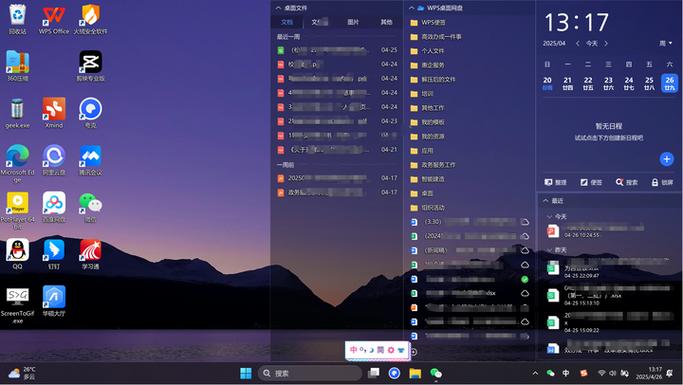This screenshot has height=385, width=683.
Task: Launch the 微信 desktop shortcut
Action: tap(90, 207)
